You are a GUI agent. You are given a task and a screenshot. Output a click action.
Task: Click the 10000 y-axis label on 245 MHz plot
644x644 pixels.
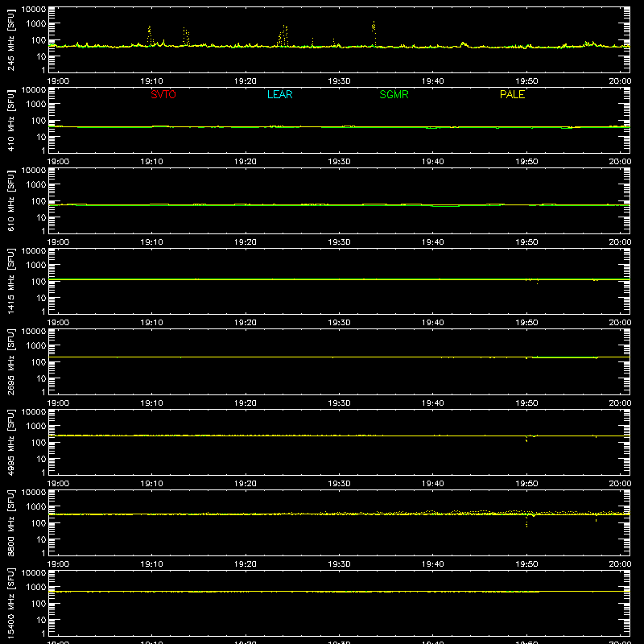click(x=34, y=10)
